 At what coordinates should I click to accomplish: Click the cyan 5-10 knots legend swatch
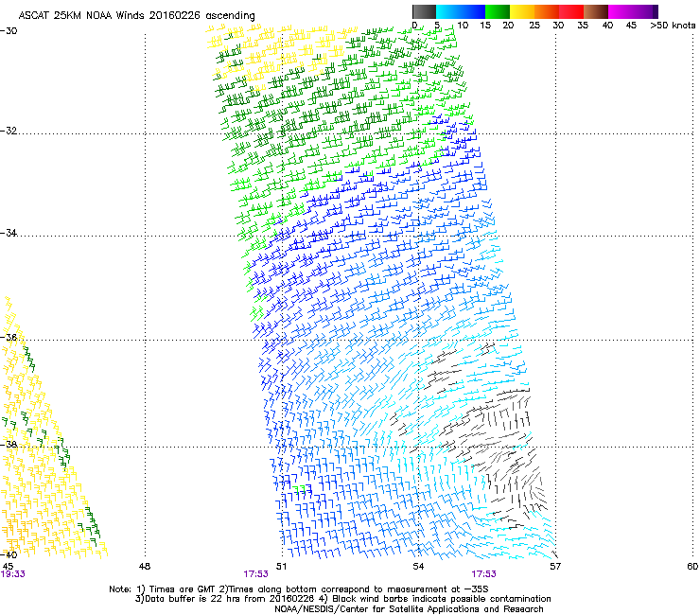448,11
